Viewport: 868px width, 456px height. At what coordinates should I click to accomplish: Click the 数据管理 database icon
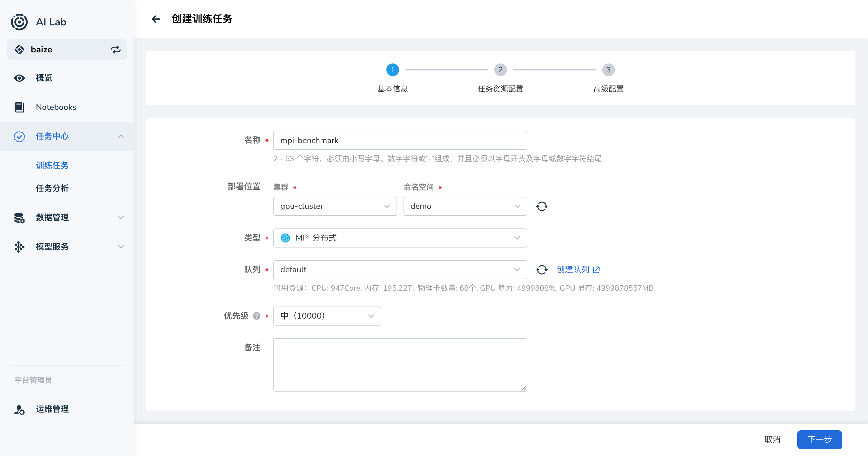(x=19, y=218)
